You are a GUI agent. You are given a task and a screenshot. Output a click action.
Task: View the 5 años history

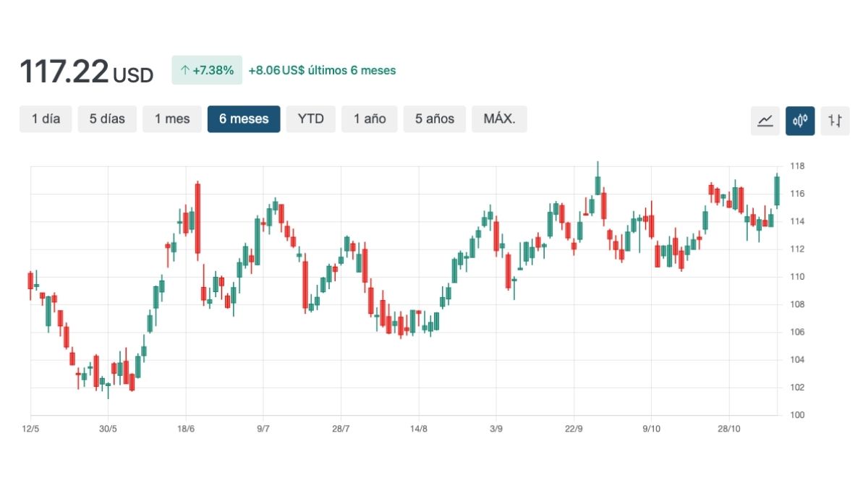pos(435,119)
